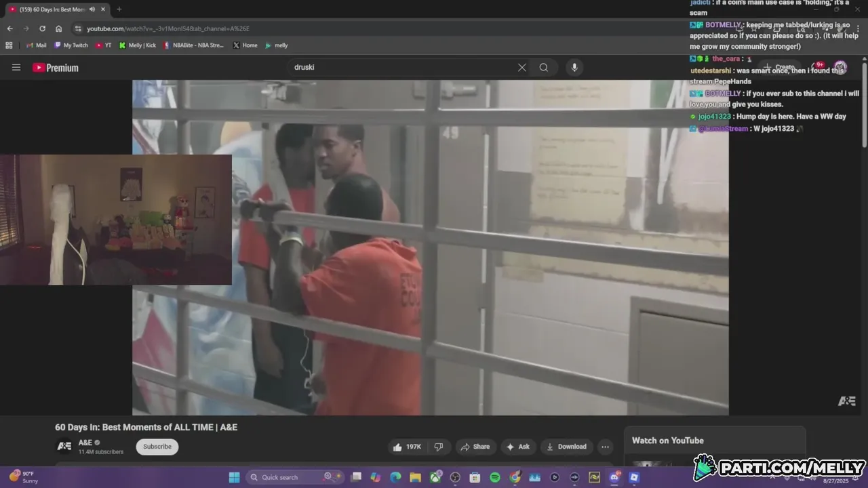Open Microsoft Edge from the taskbar
The image size is (868, 488).
(395, 477)
